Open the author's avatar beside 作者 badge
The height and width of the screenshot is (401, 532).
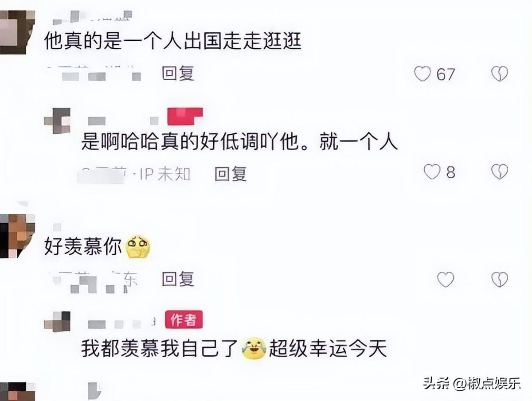pyautogui.click(x=58, y=321)
